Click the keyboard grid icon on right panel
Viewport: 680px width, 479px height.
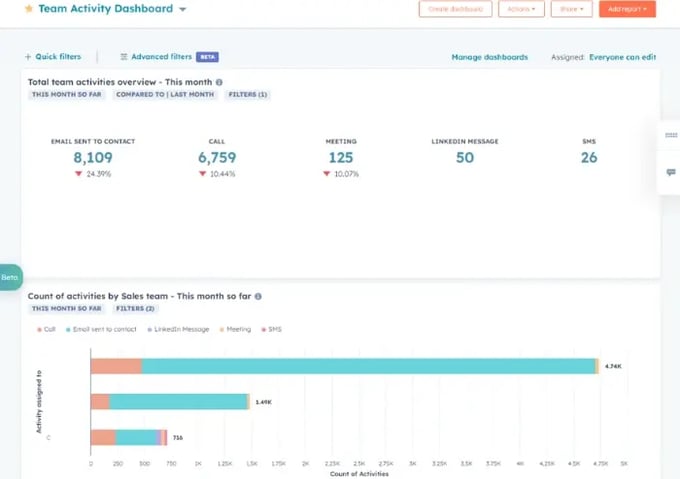pyautogui.click(x=670, y=135)
